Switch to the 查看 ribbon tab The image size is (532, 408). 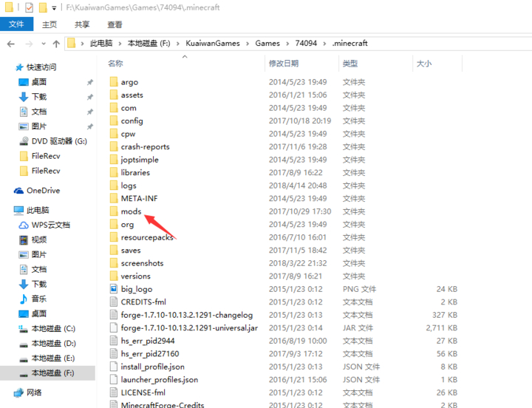tap(115, 24)
